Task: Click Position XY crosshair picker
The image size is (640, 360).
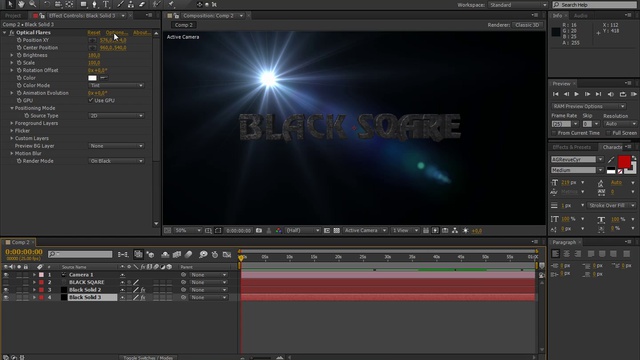Action: point(93,40)
